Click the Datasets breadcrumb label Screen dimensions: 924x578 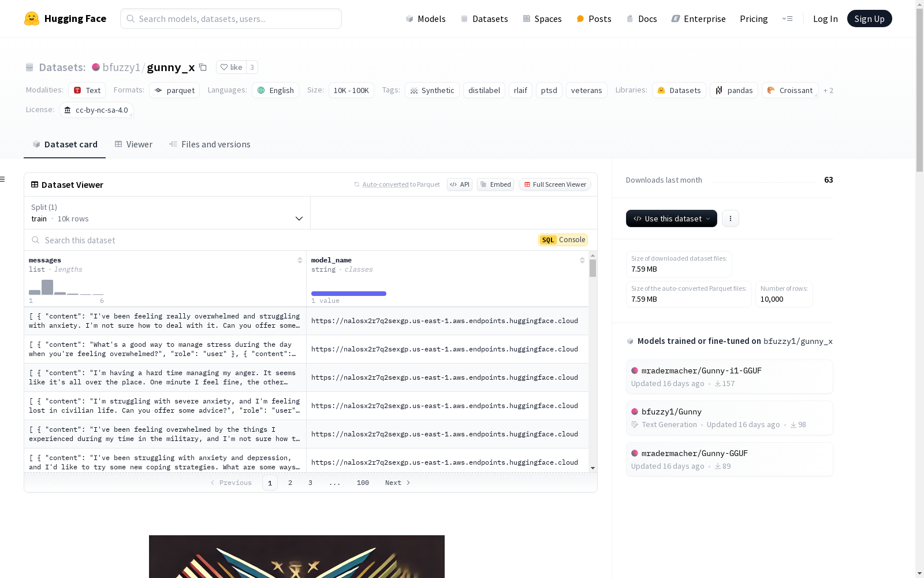pos(62,67)
